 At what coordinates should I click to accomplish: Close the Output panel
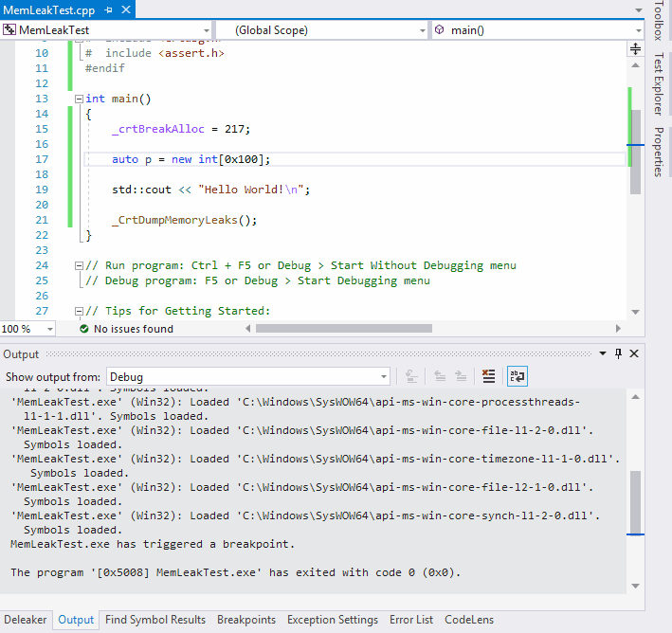click(634, 353)
